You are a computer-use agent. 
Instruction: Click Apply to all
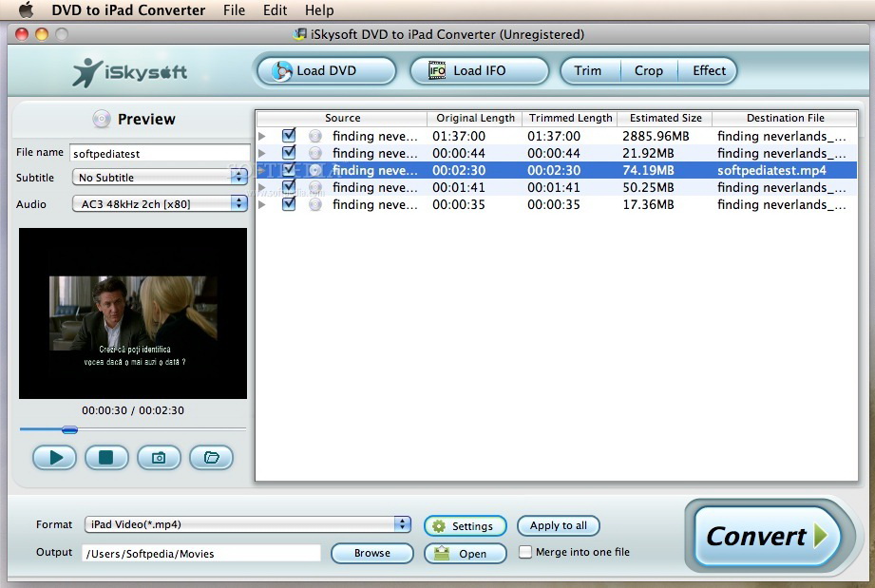click(x=558, y=525)
